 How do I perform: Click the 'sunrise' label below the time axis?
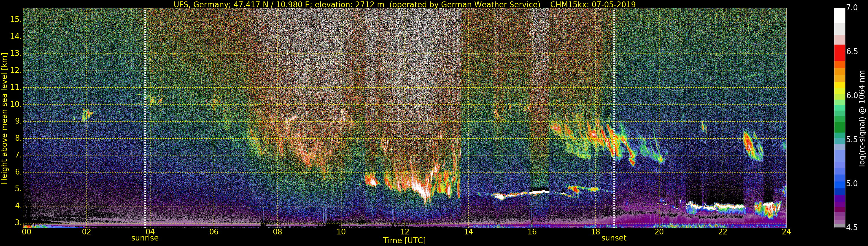click(x=145, y=238)
